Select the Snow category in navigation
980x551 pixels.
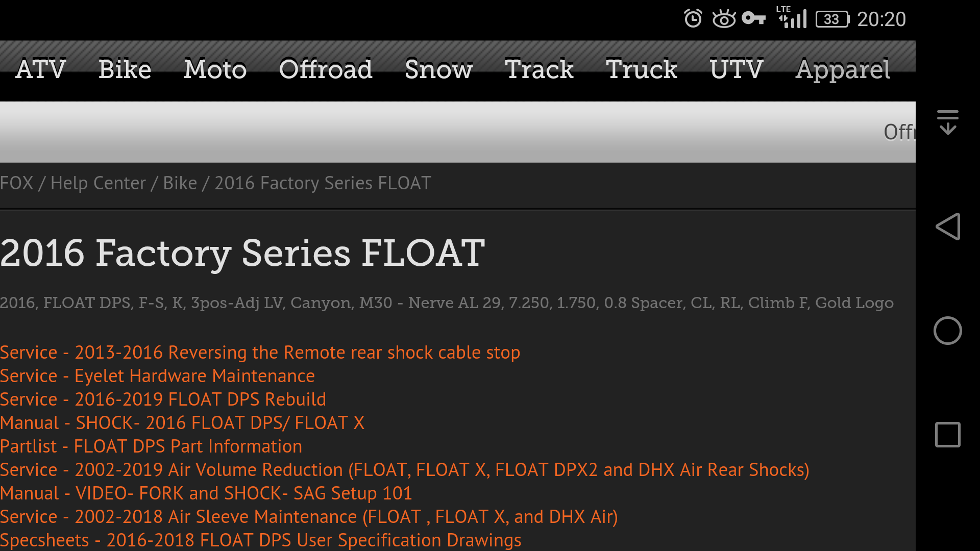(439, 69)
